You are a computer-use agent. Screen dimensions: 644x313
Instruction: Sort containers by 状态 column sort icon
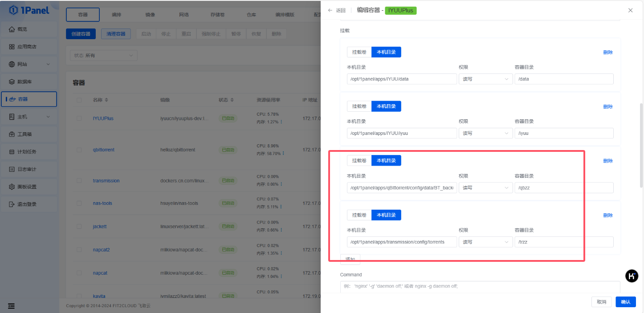232,100
